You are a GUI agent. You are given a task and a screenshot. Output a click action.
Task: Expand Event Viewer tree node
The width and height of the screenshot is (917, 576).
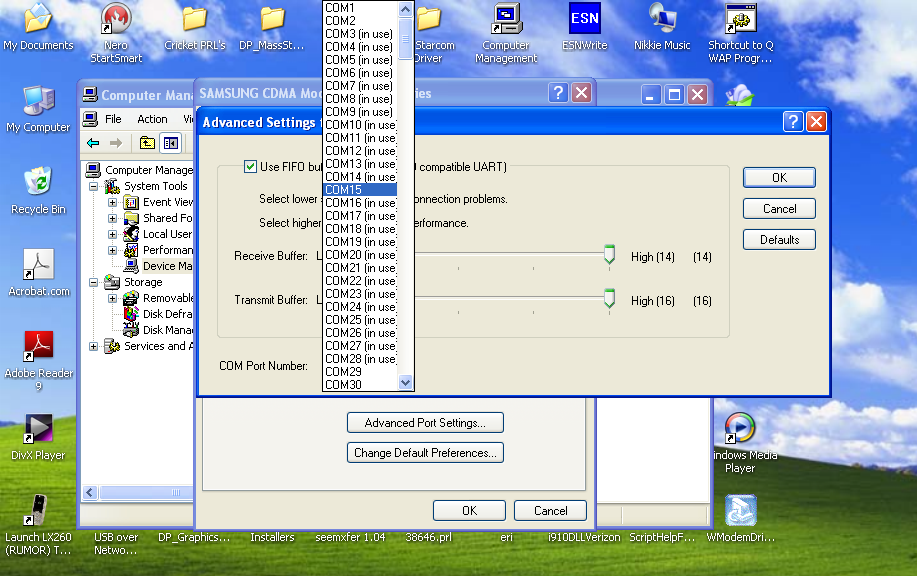112,202
